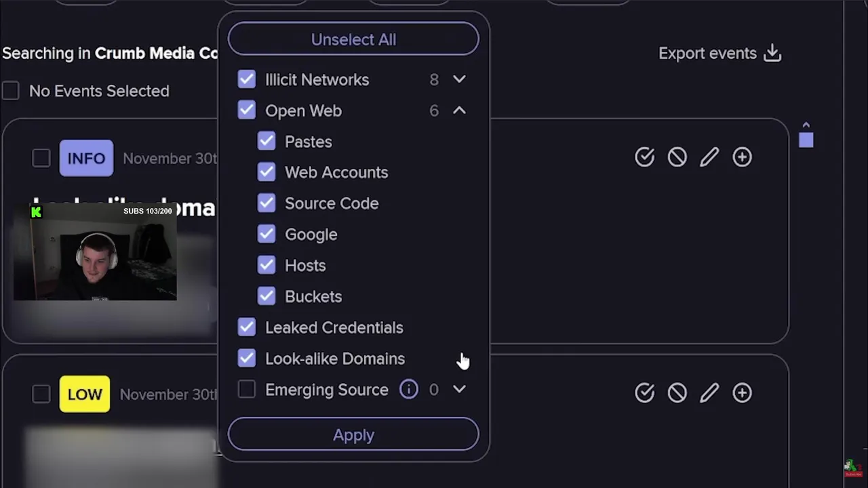Viewport: 868px width, 488px height.
Task: Expand the Emerging Source category
Action: pyautogui.click(x=459, y=389)
